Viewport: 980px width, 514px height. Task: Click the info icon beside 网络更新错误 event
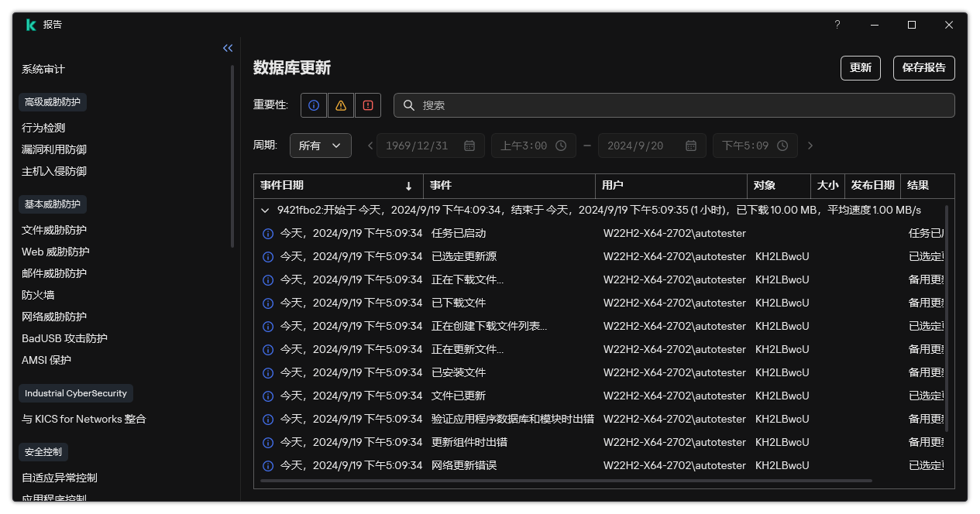pyautogui.click(x=268, y=465)
